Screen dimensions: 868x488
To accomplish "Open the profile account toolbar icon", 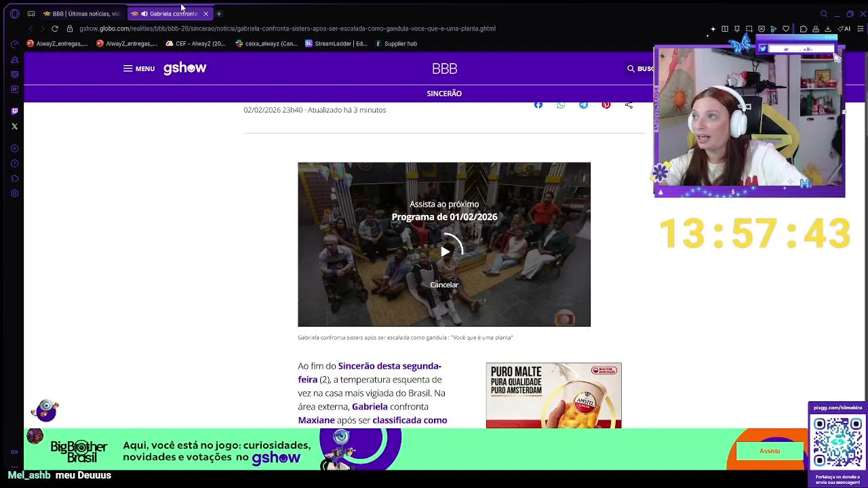I will (816, 28).
